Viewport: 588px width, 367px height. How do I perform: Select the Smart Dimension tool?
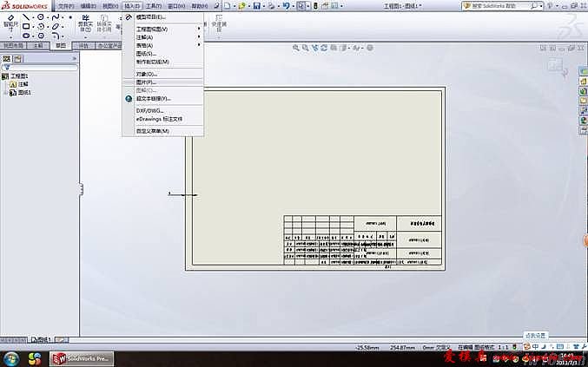point(10,24)
